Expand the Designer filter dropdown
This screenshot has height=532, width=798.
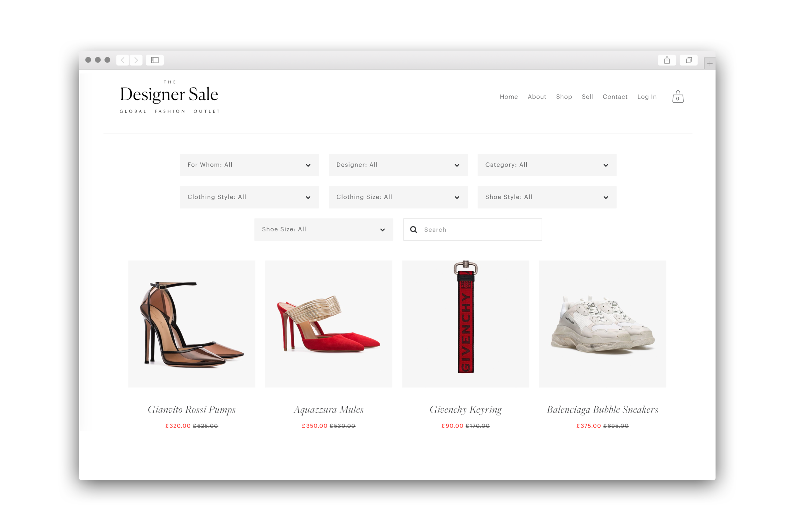398,165
